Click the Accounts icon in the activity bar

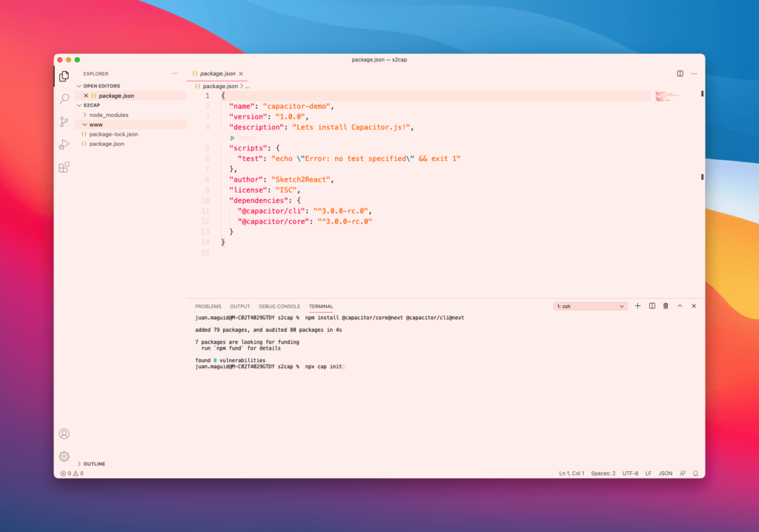(64, 433)
